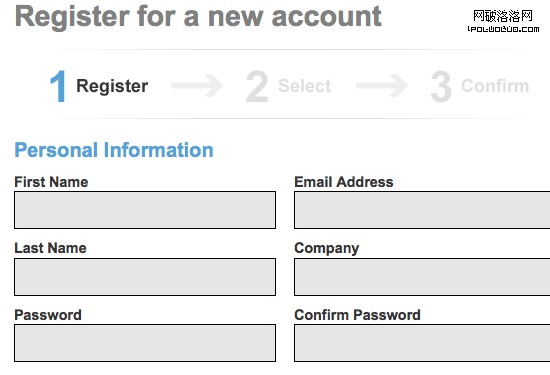The image size is (550, 375).
Task: Click the Email Address input field
Action: pos(422,210)
